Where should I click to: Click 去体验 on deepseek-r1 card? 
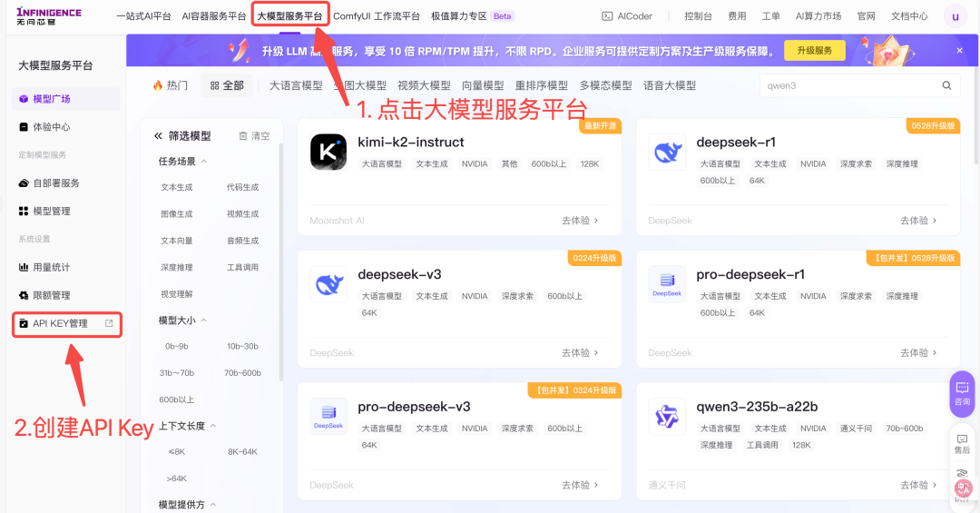(x=918, y=221)
